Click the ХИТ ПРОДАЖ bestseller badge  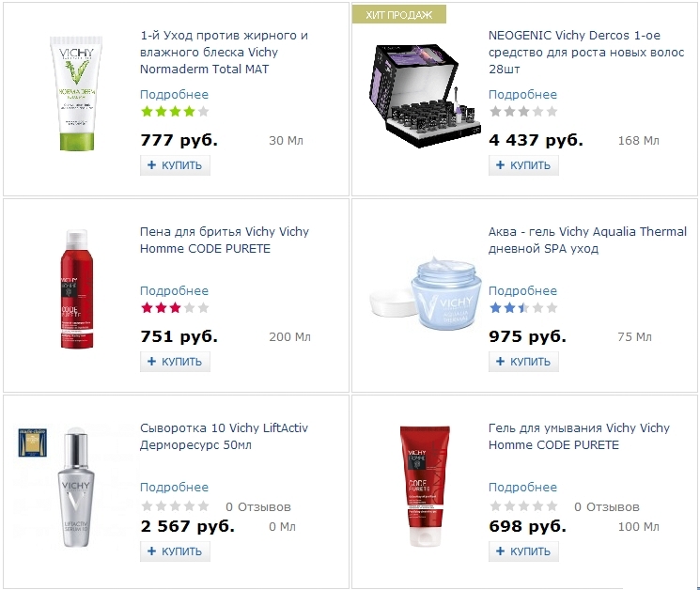(399, 14)
